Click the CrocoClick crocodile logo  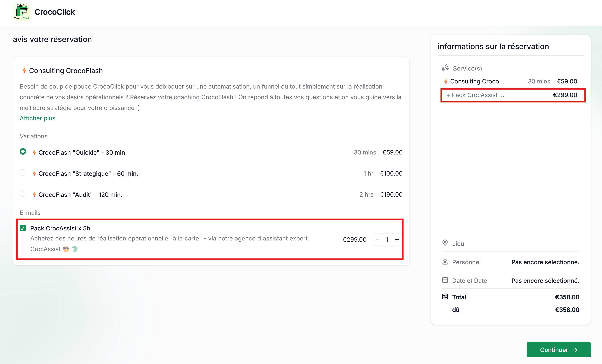[x=21, y=12]
